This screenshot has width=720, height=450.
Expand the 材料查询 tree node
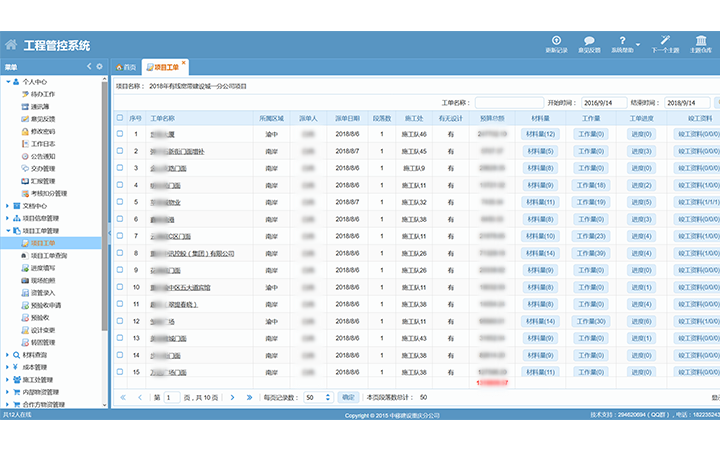[x=9, y=355]
